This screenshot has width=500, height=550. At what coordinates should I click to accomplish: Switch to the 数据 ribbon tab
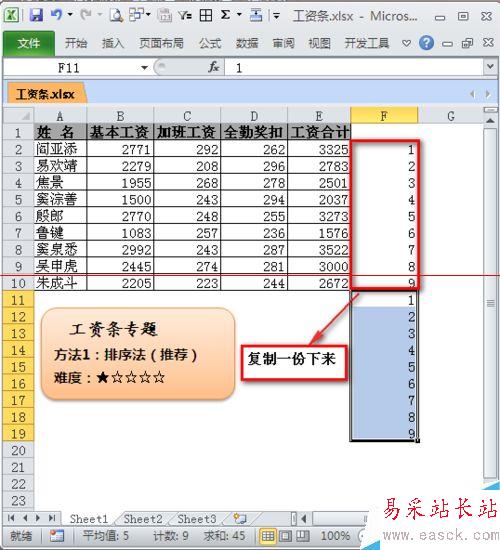(x=247, y=43)
